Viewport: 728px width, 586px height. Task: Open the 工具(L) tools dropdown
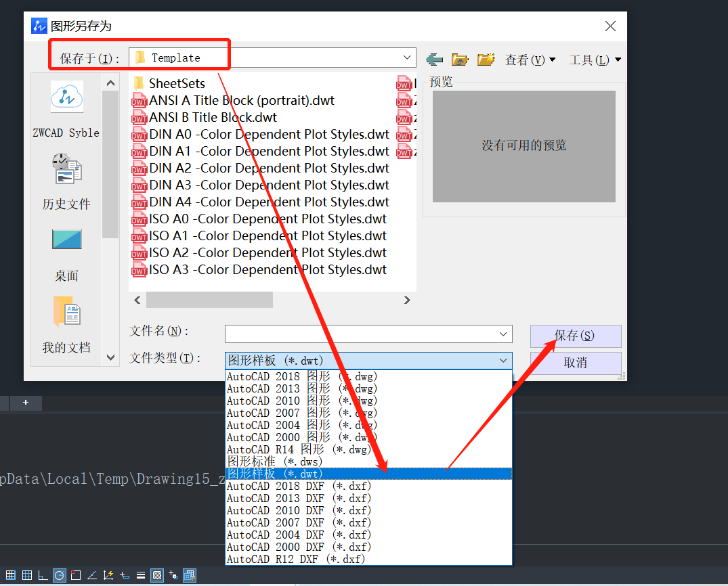(595, 60)
